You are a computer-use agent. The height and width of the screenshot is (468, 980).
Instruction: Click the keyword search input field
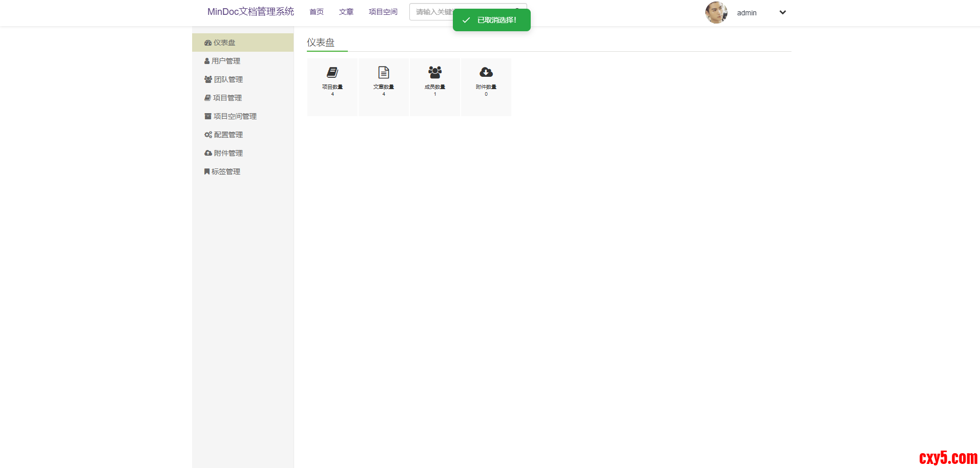point(431,12)
